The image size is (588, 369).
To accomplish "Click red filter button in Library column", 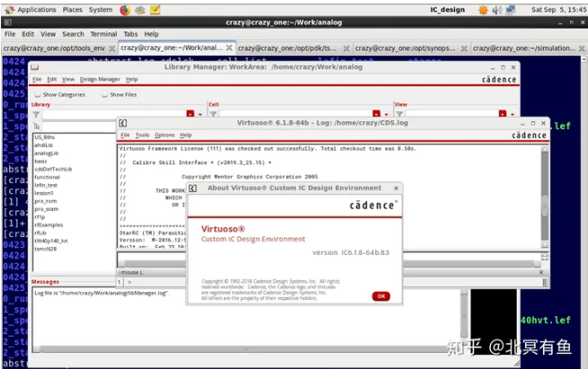I will click(x=190, y=114).
